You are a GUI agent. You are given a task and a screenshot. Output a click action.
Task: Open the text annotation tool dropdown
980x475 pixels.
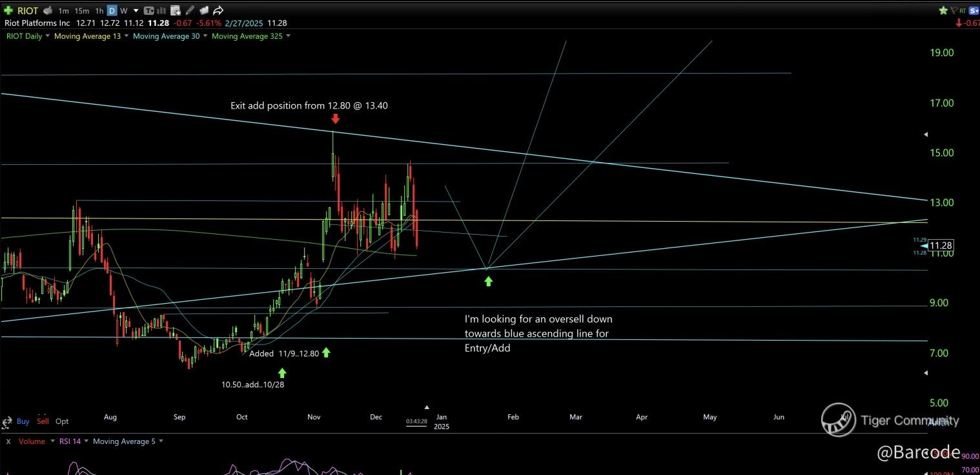coord(149,10)
